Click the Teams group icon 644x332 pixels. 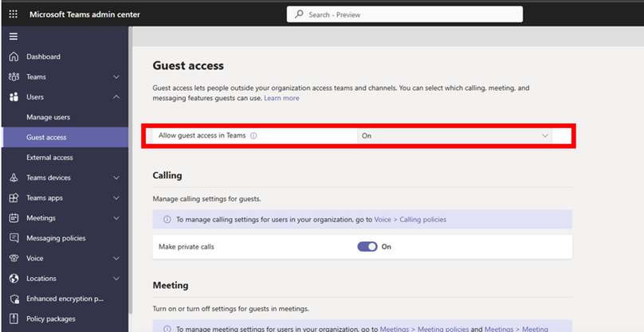[x=14, y=76]
